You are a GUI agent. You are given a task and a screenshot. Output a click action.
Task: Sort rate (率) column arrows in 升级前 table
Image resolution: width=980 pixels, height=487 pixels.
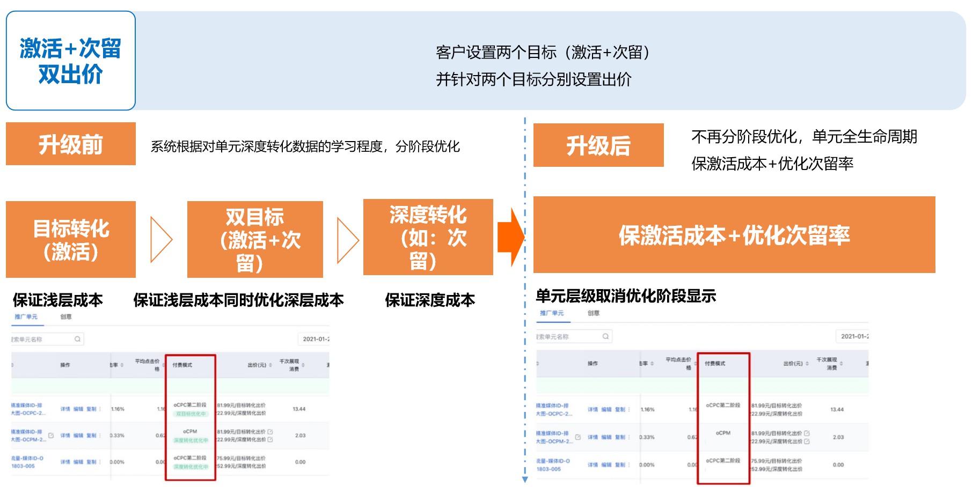coord(122,365)
